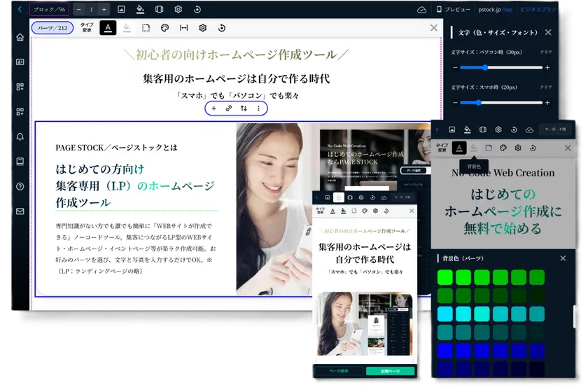
Task: Open the width spacing icon in the parts toolbar
Action: (x=183, y=28)
